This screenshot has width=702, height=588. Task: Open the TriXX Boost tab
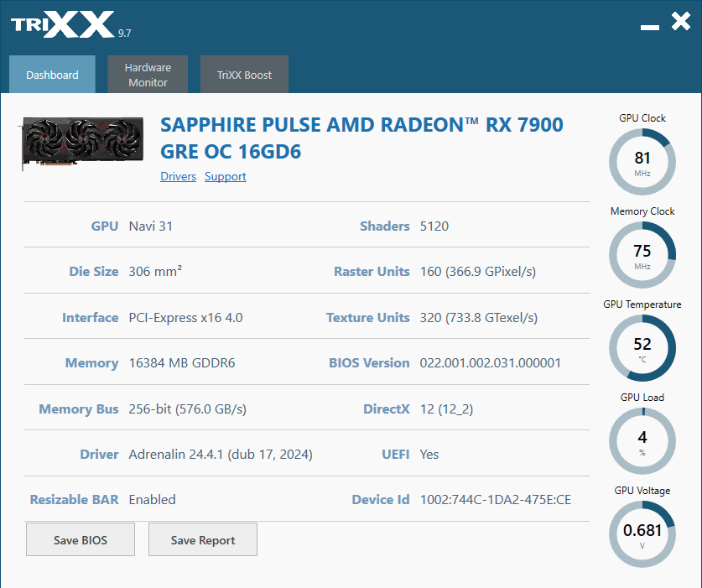click(244, 75)
